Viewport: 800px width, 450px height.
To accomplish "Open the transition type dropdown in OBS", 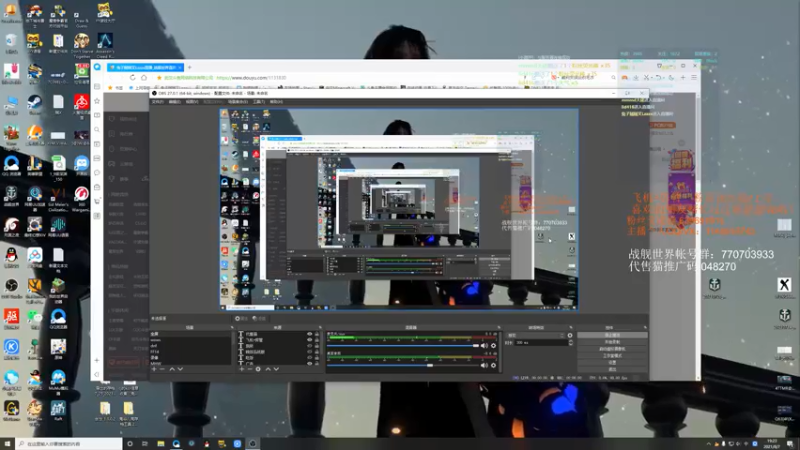I will 535,335.
